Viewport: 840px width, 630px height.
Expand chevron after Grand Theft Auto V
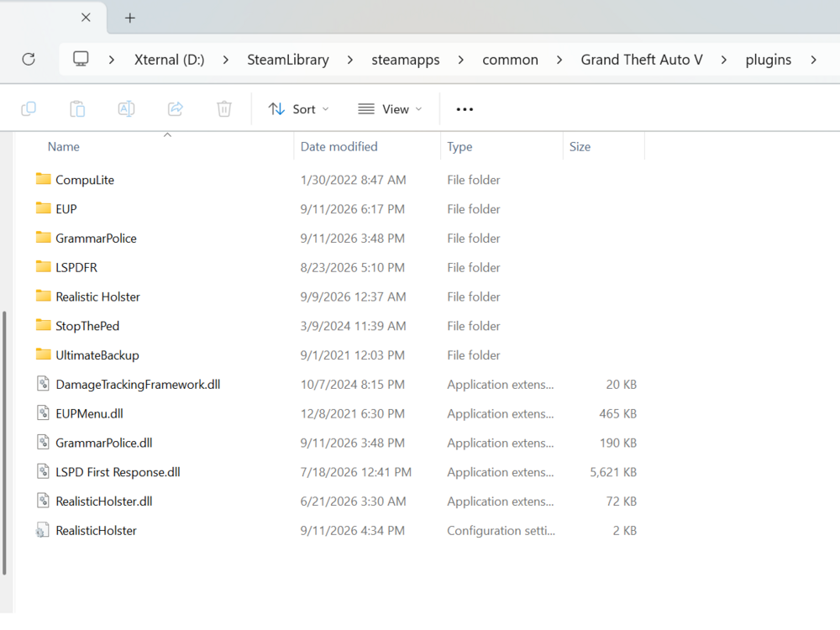click(x=724, y=60)
